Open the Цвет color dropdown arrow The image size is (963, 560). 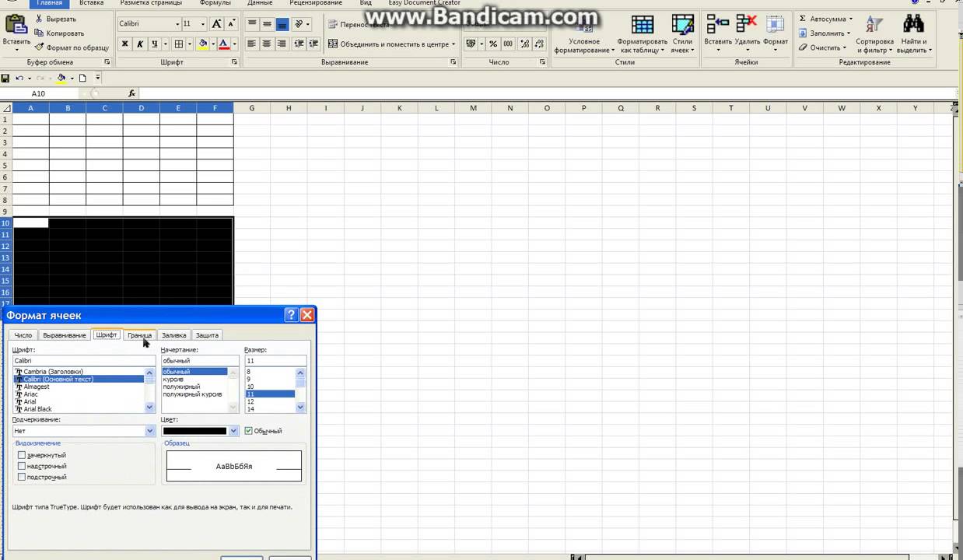point(233,431)
